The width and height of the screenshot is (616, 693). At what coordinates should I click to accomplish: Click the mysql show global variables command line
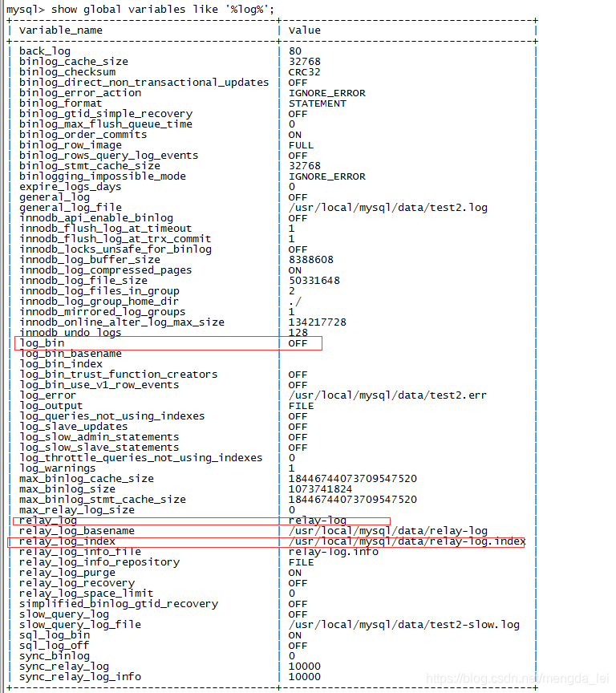pyautogui.click(x=140, y=10)
